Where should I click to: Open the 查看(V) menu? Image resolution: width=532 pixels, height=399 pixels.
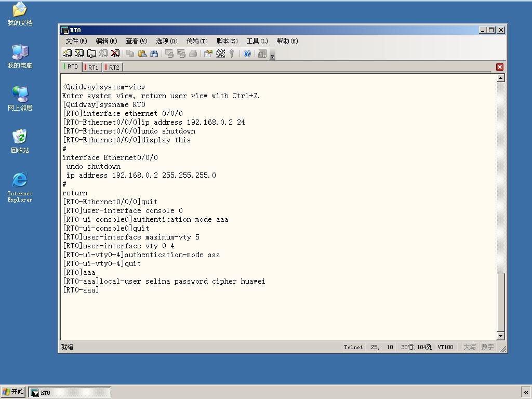(137, 41)
